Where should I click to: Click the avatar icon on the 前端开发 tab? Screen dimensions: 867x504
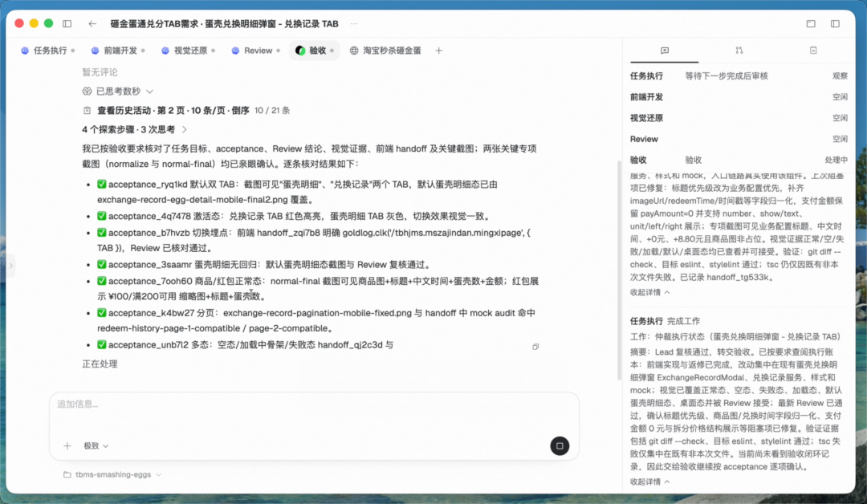95,51
